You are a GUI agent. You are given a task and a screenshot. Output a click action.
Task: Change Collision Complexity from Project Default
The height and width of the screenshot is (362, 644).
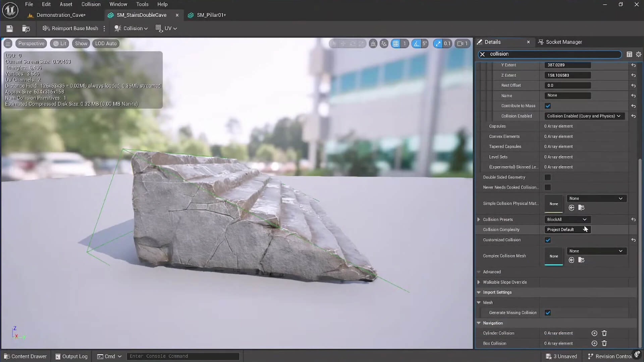coord(567,229)
